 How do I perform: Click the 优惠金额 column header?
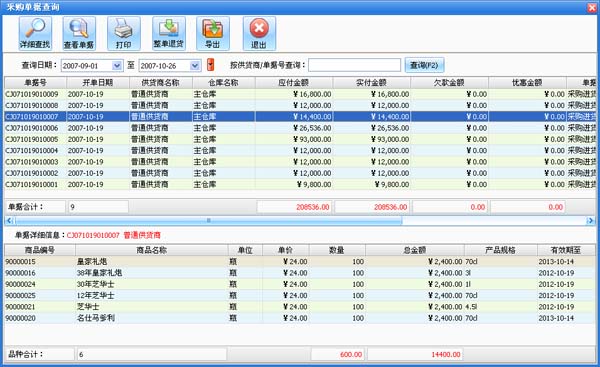[x=527, y=83]
